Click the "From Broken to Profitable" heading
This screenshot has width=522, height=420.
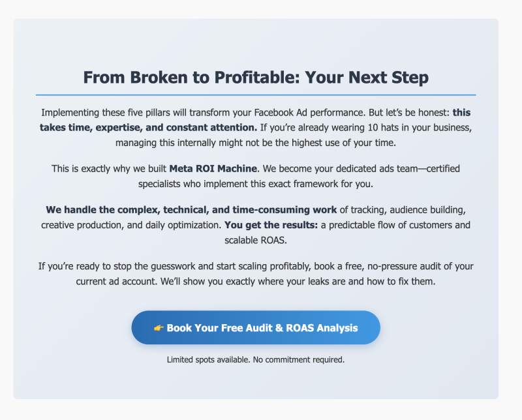pos(256,78)
